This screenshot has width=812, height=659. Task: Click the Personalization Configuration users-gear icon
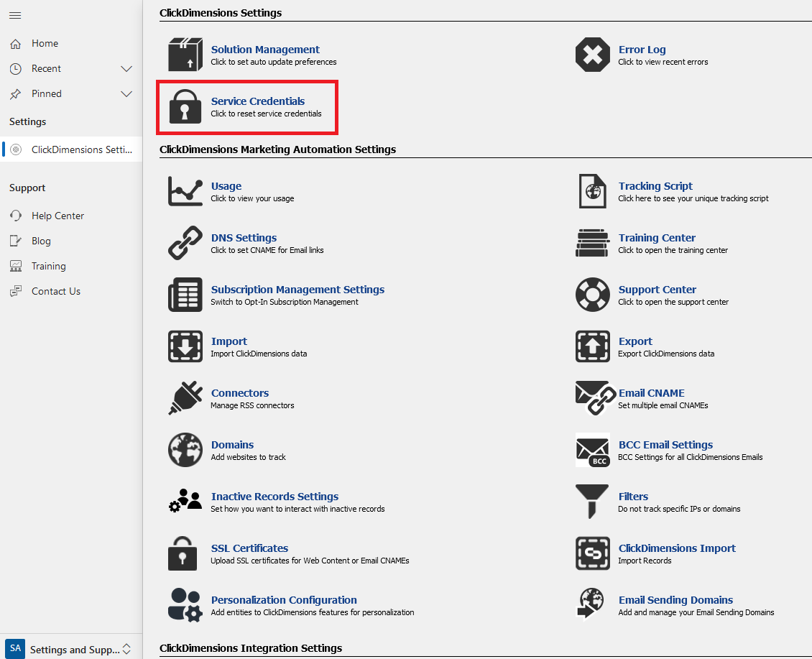pos(185,605)
